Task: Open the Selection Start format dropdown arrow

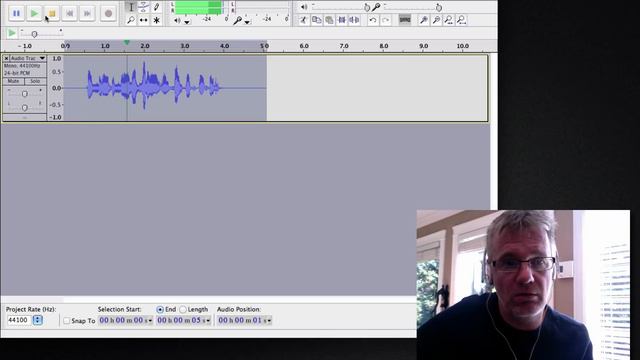Action: tap(150, 321)
